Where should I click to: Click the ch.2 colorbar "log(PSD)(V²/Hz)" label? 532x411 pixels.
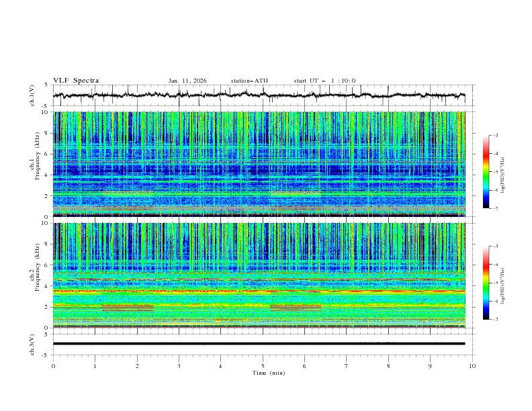[503, 286]
